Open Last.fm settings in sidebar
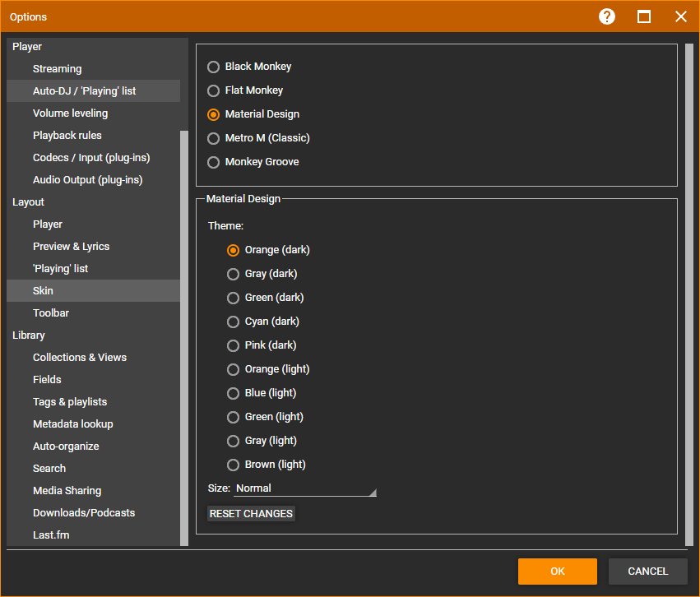Viewport: 700px width, 597px height. tap(50, 535)
